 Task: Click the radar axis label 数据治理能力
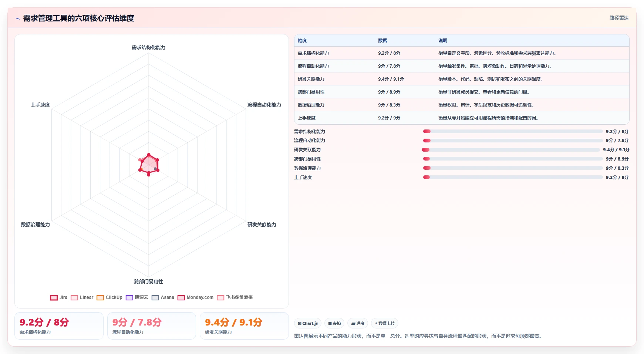[x=36, y=225]
